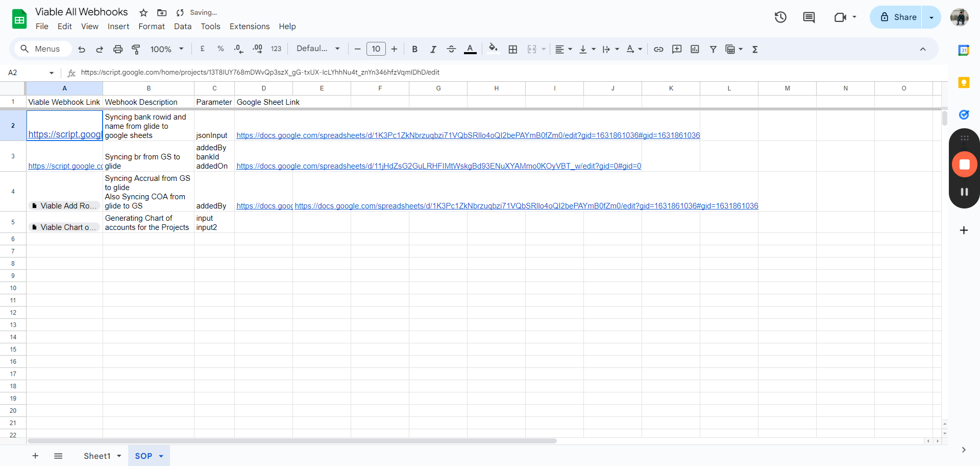
Task: Click the insert chart icon
Action: [695, 49]
